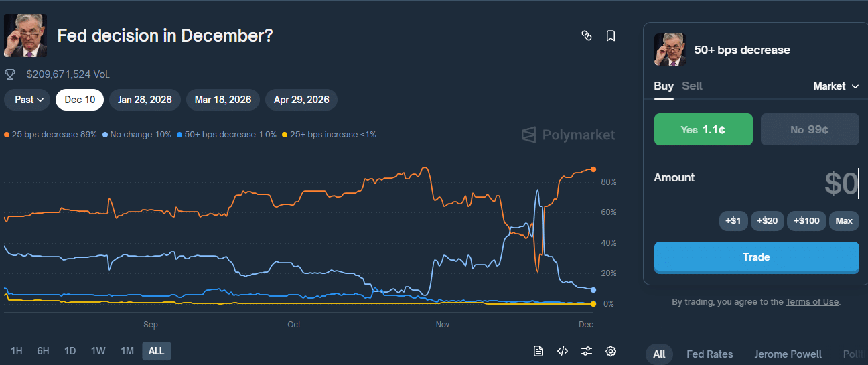The image size is (868, 365).
Task: Switch to the Sell tab
Action: pyautogui.click(x=692, y=86)
